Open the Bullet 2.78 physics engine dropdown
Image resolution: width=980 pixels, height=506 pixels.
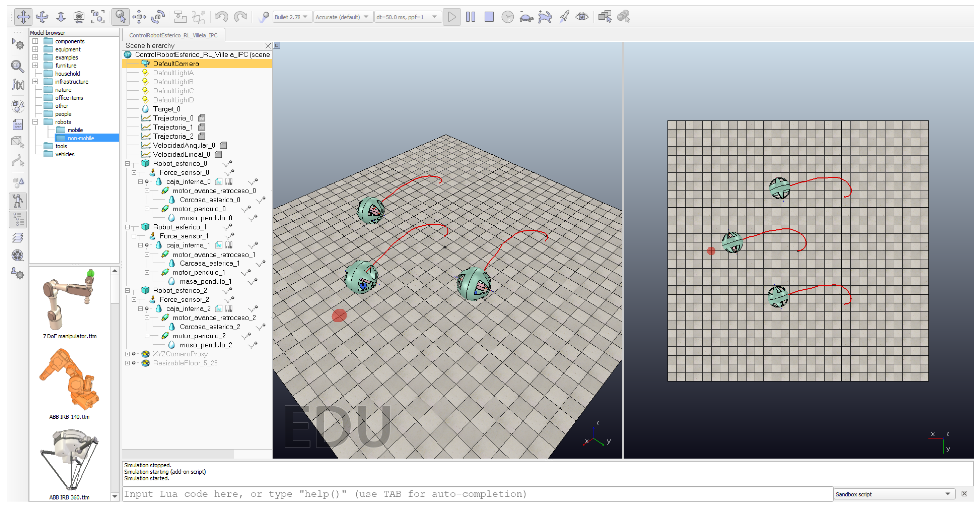(x=292, y=17)
